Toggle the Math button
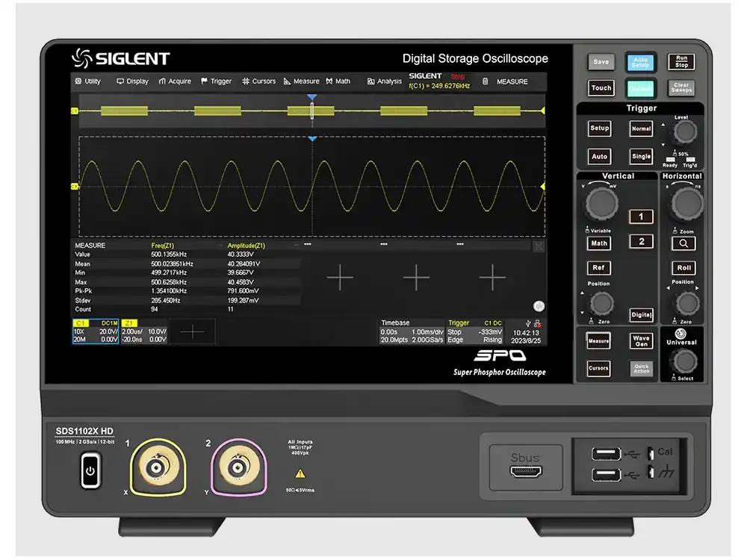Viewport: 747px width, 560px height. pos(599,243)
